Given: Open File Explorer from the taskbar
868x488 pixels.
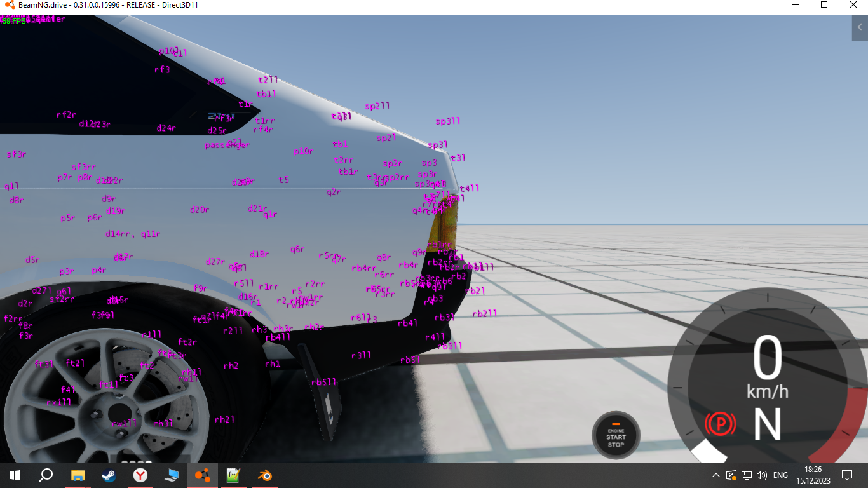Looking at the screenshot, I should pyautogui.click(x=78, y=475).
